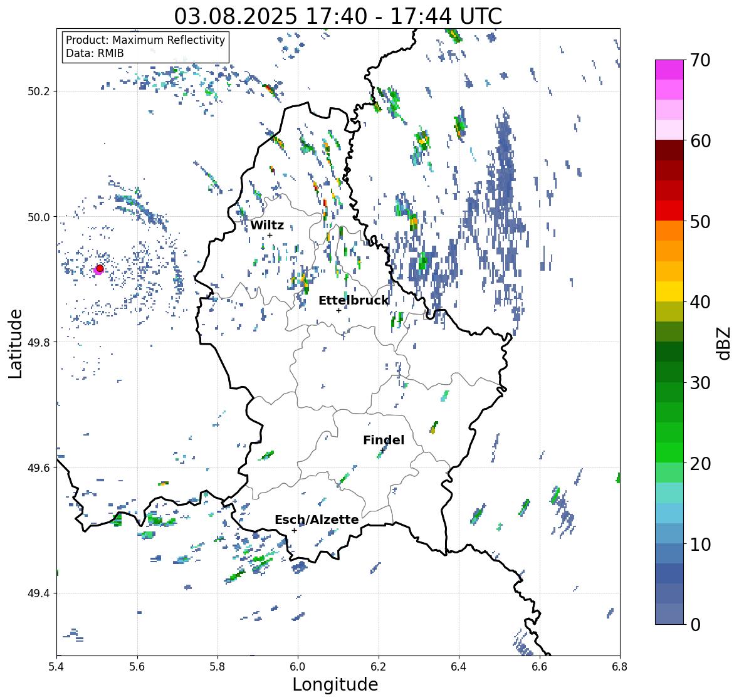The height and width of the screenshot is (700, 739).
Task: Click the Esch/Alzette station cross marker
Action: 294,530
